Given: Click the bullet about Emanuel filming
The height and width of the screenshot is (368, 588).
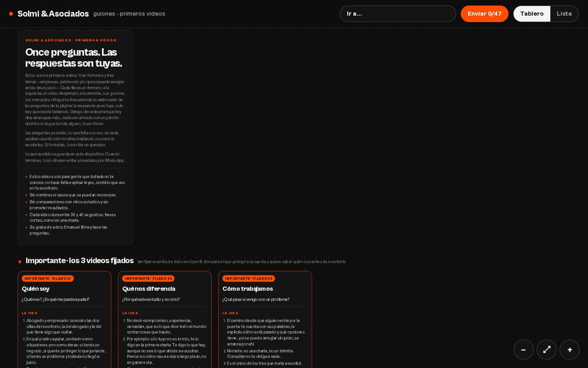Looking at the screenshot, I should click(x=69, y=230).
